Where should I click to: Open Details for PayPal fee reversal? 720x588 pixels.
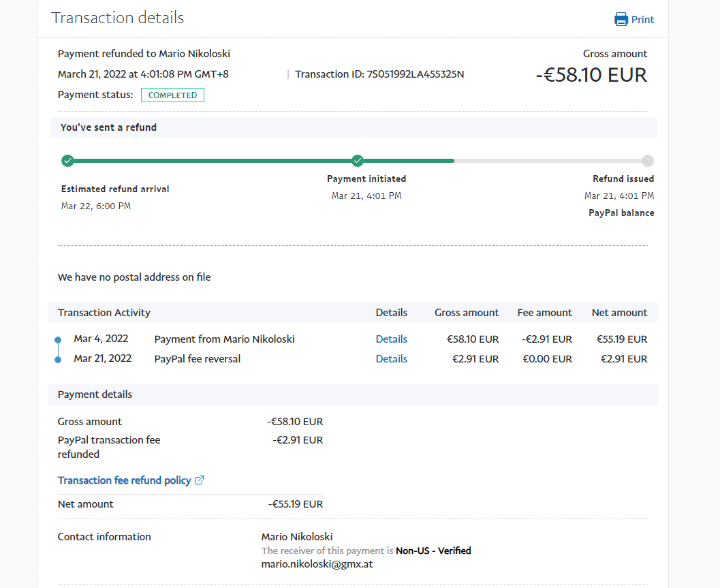[391, 359]
